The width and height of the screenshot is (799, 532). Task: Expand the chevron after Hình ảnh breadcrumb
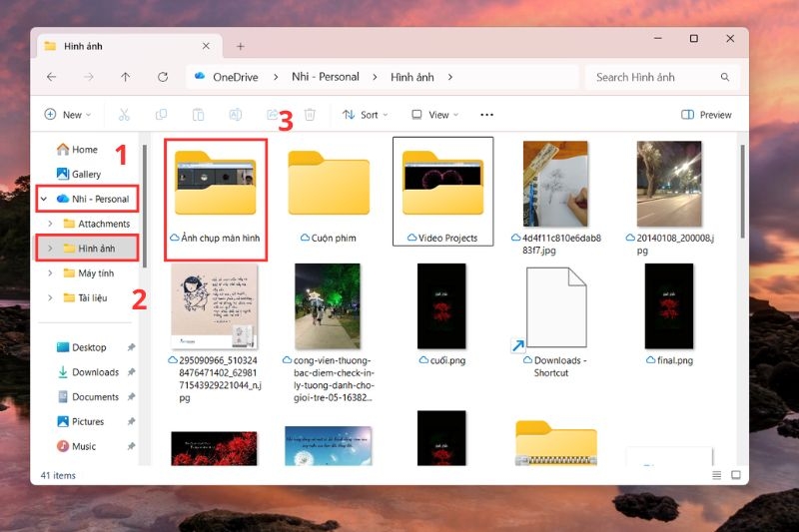click(x=450, y=77)
